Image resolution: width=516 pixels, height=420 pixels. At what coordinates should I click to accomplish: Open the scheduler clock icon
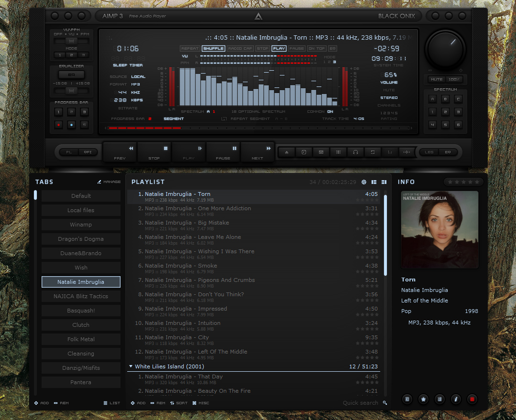pyautogui.click(x=304, y=152)
